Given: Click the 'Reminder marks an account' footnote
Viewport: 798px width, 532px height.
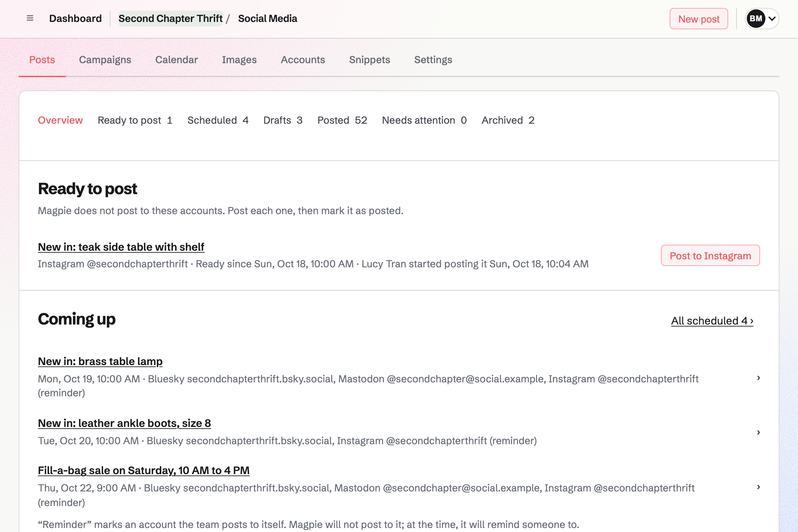Looking at the screenshot, I should pos(309,524).
